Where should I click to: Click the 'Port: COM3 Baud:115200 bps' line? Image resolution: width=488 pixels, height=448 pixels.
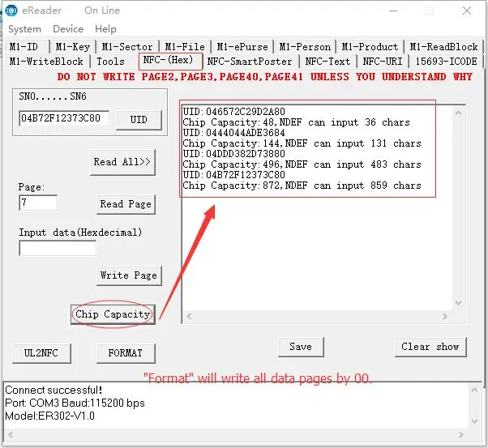coord(75,403)
